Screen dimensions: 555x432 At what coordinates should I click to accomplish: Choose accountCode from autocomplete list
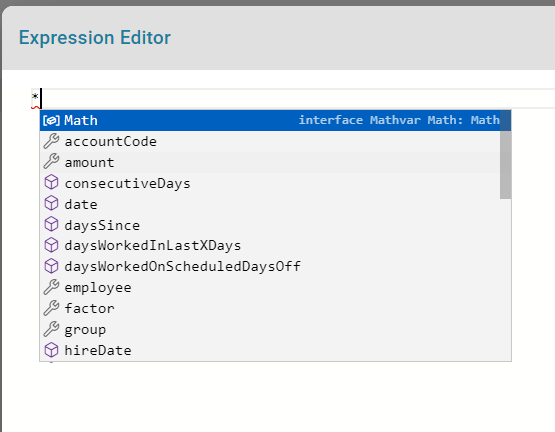click(270, 141)
